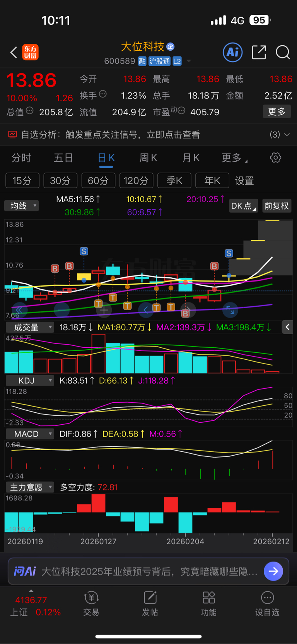The height and width of the screenshot is (644, 297).
Task: Shift the chart left with double-arrow icon
Action: coord(19,310)
